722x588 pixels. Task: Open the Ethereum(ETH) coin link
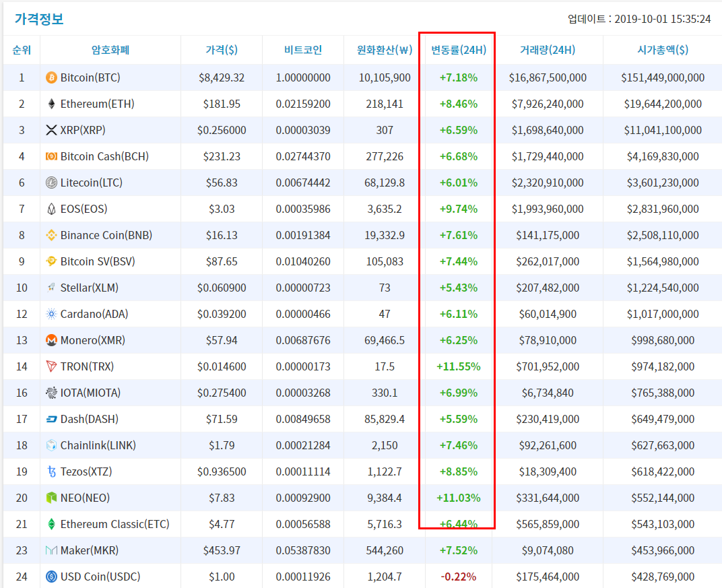point(97,104)
